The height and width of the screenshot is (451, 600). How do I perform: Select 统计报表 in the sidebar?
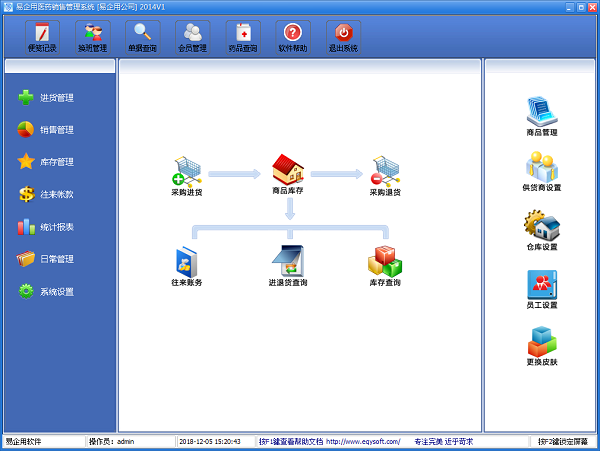click(x=46, y=227)
